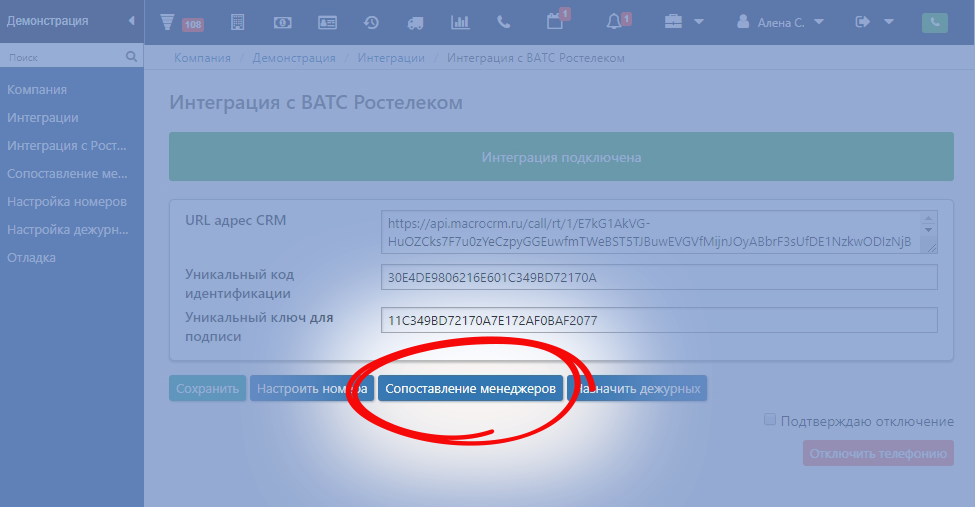Toggle the Подтверждаю отключение checkbox
Screen dimensions: 975x507
(770, 421)
